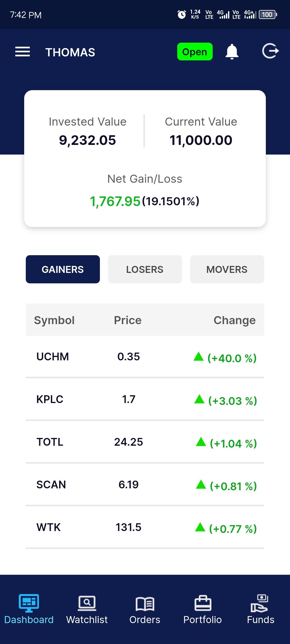Open the SCAN stock entry
This screenshot has height=644, width=290.
145,485
